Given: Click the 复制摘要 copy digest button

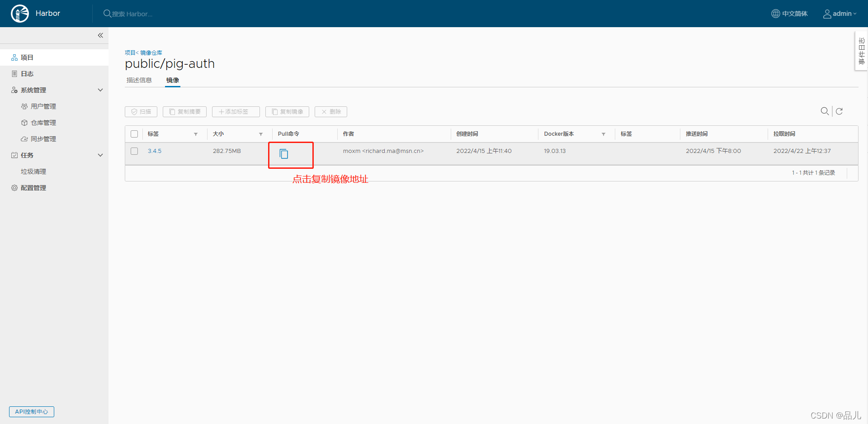Looking at the screenshot, I should (x=184, y=112).
